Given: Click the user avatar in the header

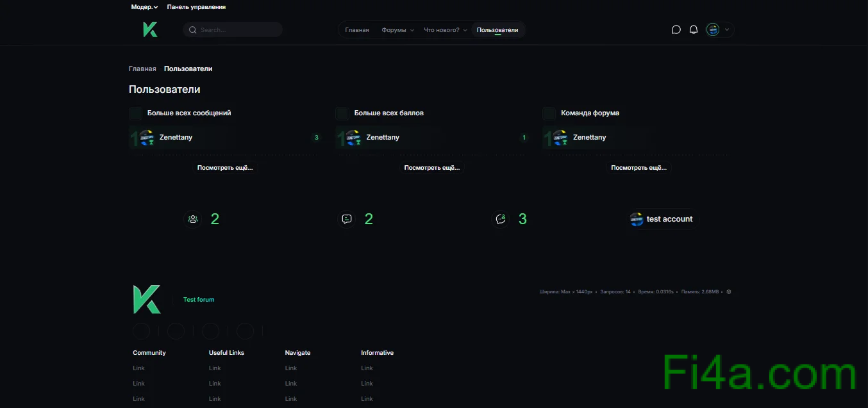Looking at the screenshot, I should pos(713,29).
